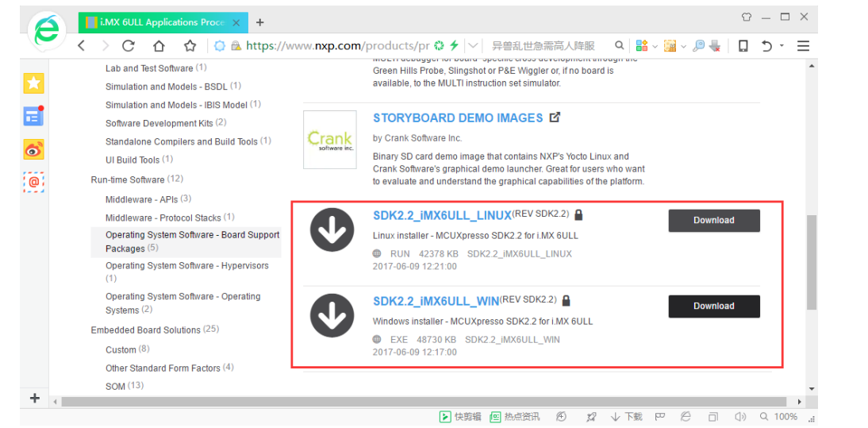Open the Weibo sidebar icon
Screen dimensions: 868x428
click(34, 149)
